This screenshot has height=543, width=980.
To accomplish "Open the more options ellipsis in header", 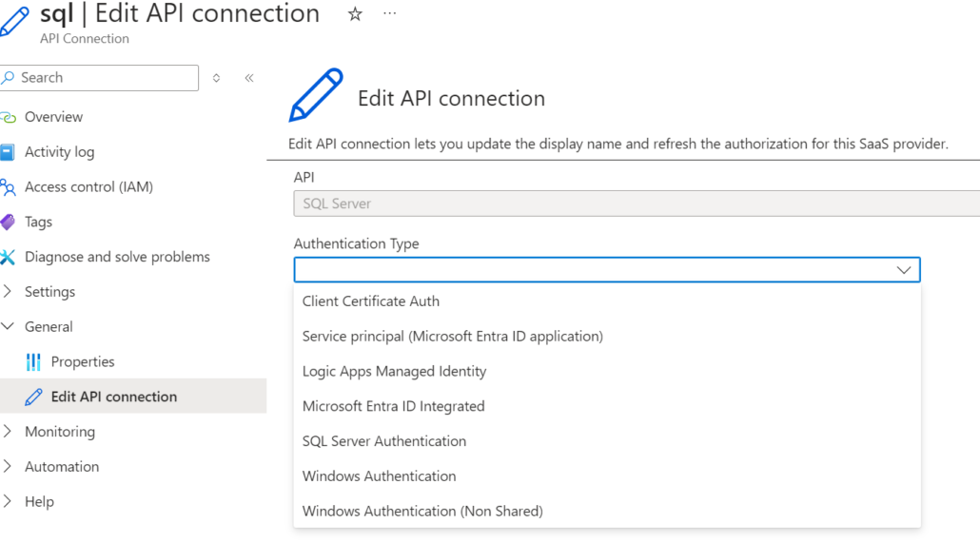I will 389,13.
